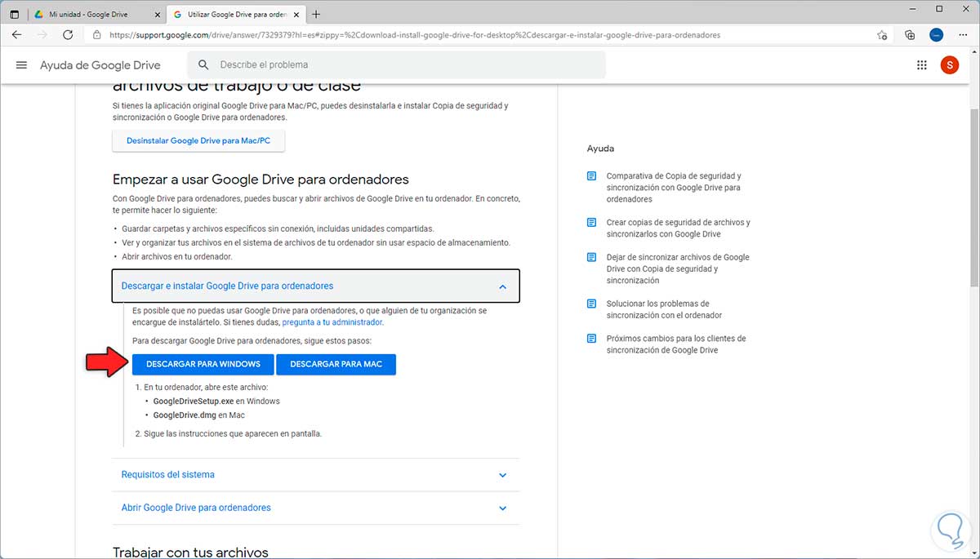
Task: Click article icon beside Próximos cambios
Action: coord(592,339)
